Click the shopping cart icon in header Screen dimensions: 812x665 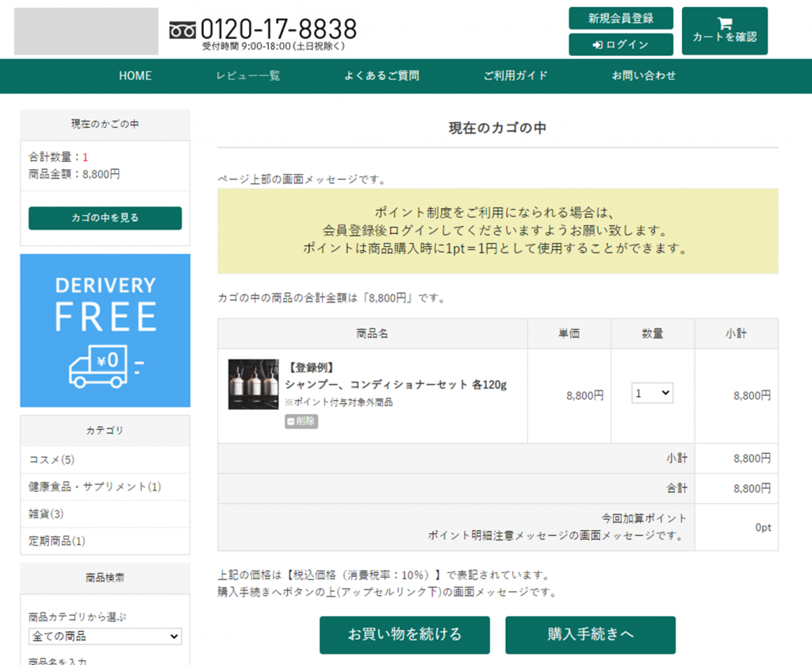pyautogui.click(x=724, y=24)
